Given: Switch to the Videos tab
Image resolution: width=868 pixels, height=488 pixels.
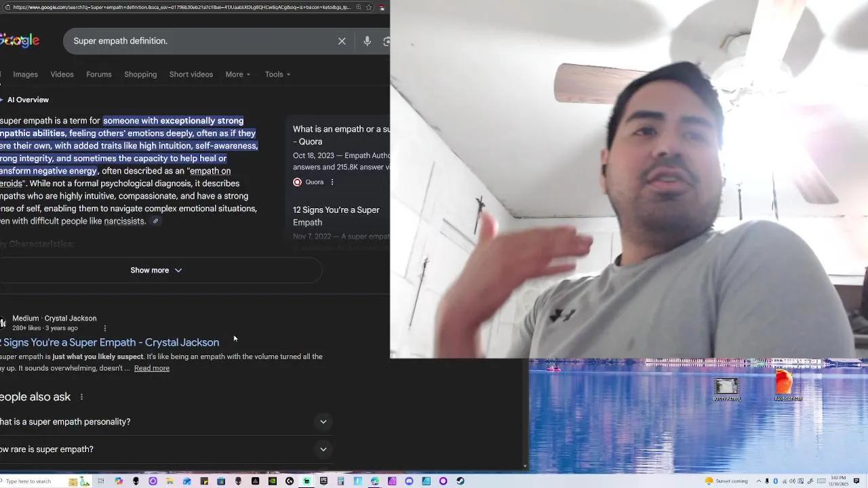Looking at the screenshot, I should (62, 75).
